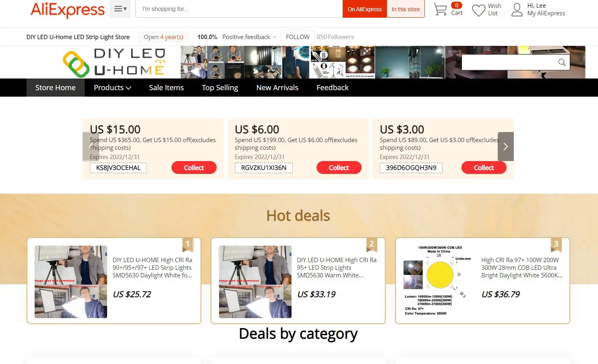Show next coupons with right arrow
The width and height of the screenshot is (598, 364).
(x=506, y=147)
